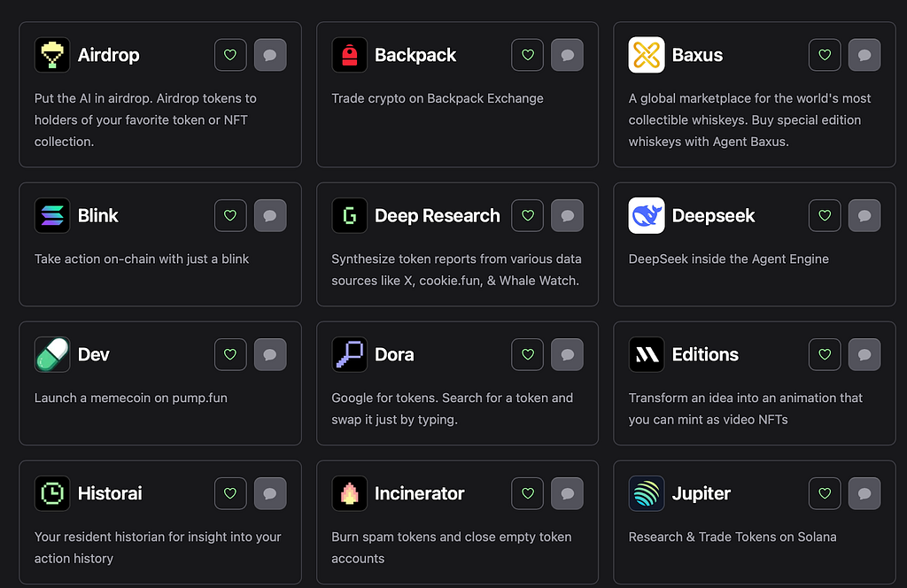The height and width of the screenshot is (588, 907).
Task: Favorite the Jupiter agent
Action: [x=825, y=493]
